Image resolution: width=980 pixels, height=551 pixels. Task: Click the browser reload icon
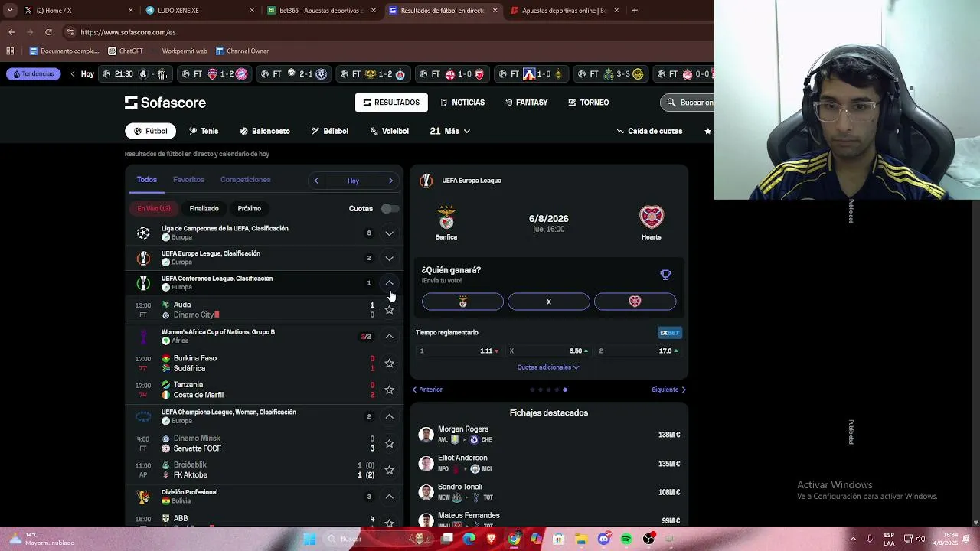[48, 32]
